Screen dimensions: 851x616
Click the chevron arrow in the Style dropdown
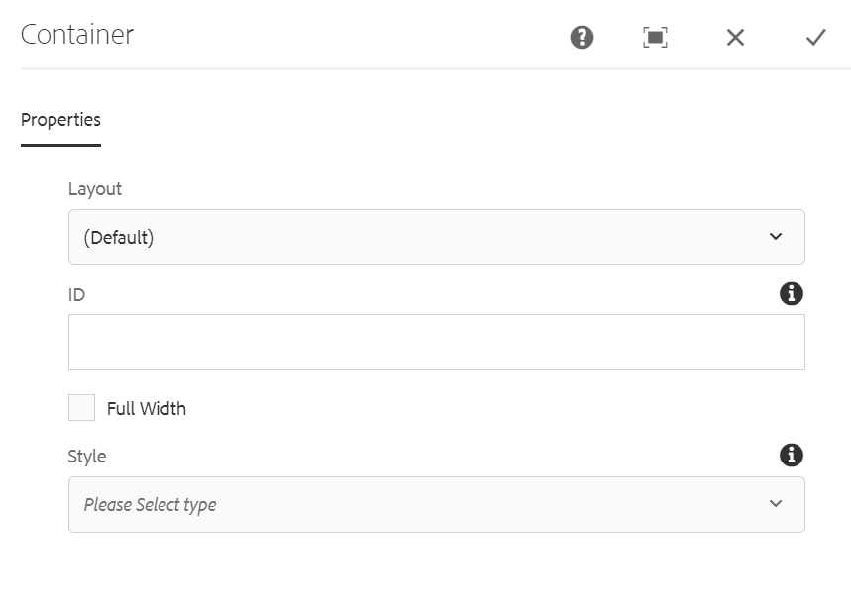pos(776,504)
